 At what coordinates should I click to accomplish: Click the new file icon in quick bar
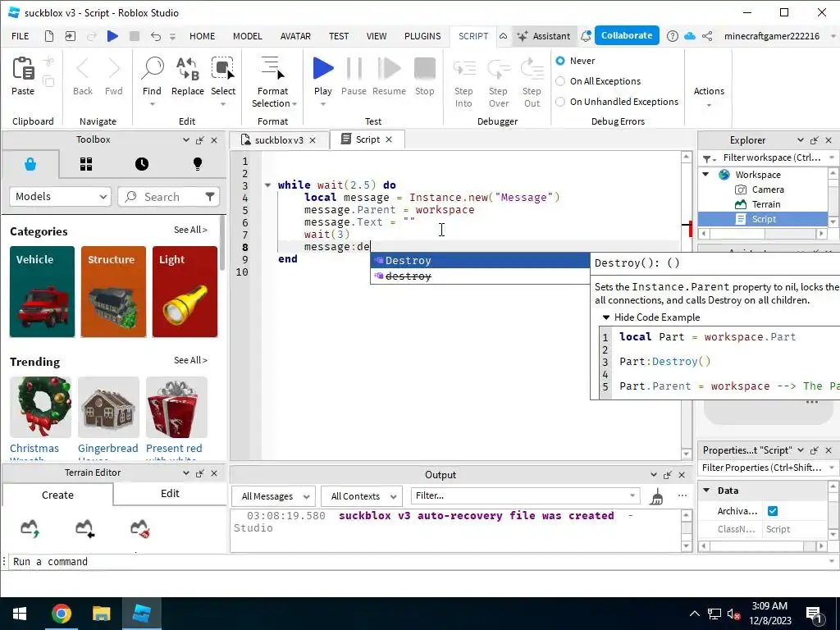pyautogui.click(x=48, y=36)
